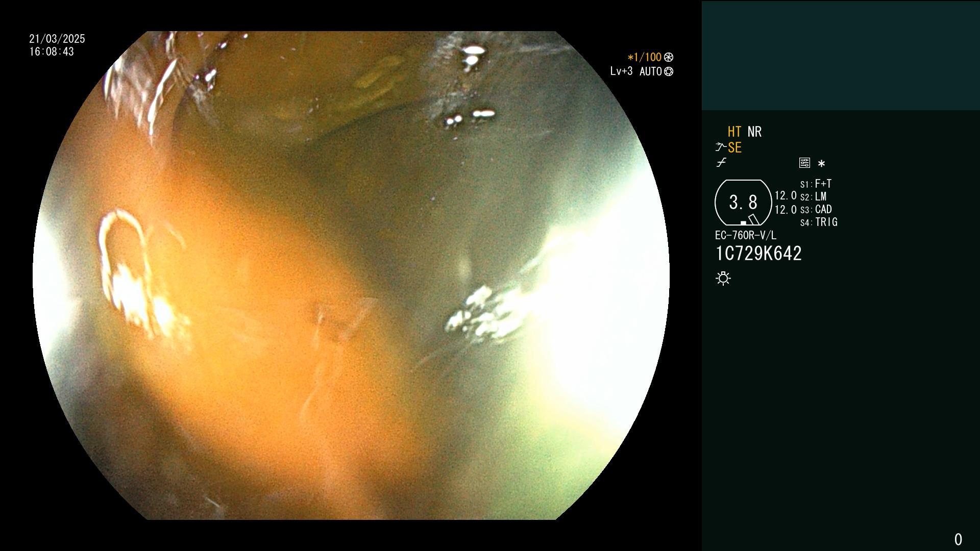Click the endoscopic live image view
This screenshot has width=980, height=551.
tap(351, 275)
